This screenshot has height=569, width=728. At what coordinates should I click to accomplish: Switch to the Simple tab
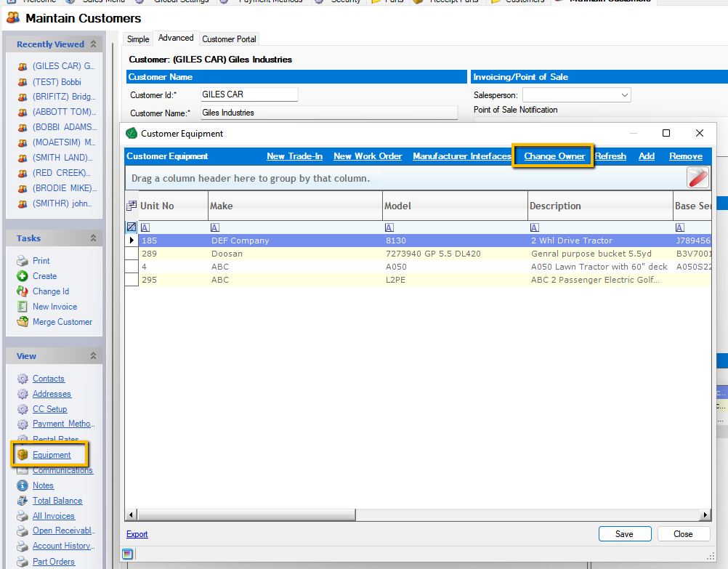138,39
